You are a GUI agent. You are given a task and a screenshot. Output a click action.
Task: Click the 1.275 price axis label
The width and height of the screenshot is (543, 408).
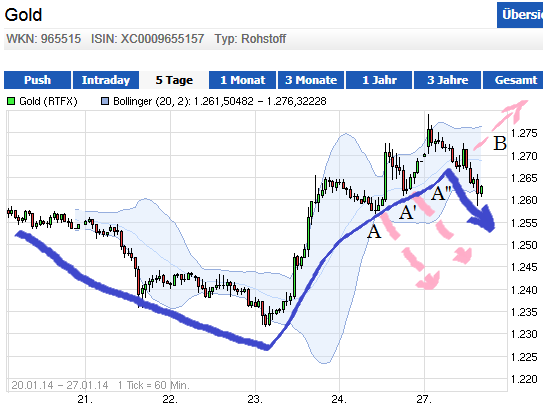click(x=524, y=133)
